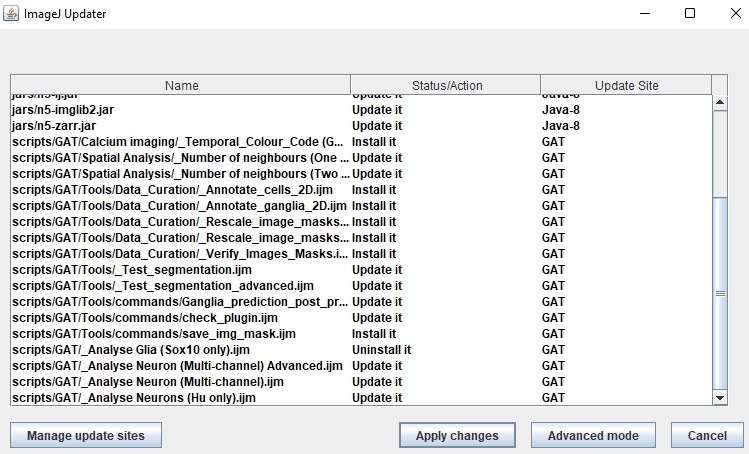Image resolution: width=749 pixels, height=454 pixels.
Task: Maximize the ImageJ Updater window
Action: pyautogui.click(x=689, y=14)
